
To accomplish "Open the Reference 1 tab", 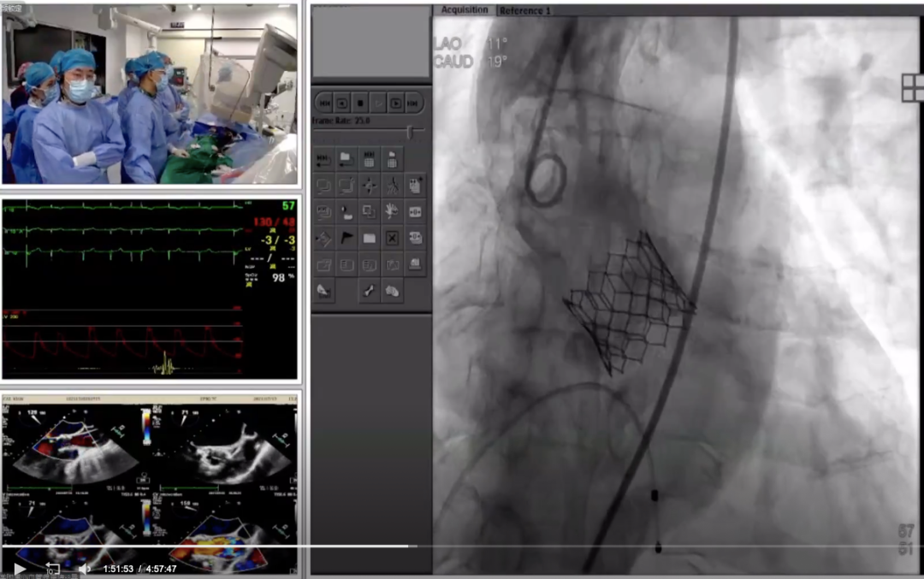I will click(525, 10).
